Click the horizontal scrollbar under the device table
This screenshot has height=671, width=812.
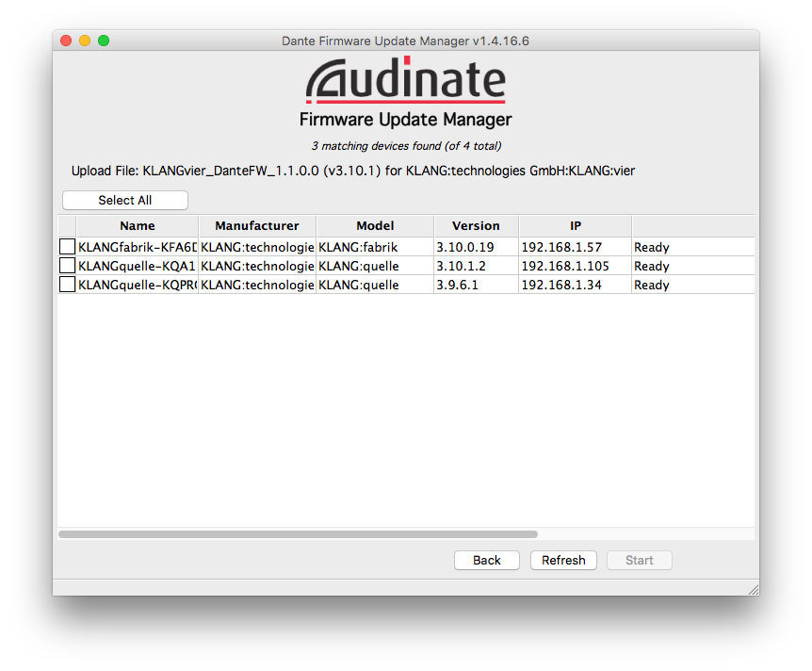tap(298, 534)
